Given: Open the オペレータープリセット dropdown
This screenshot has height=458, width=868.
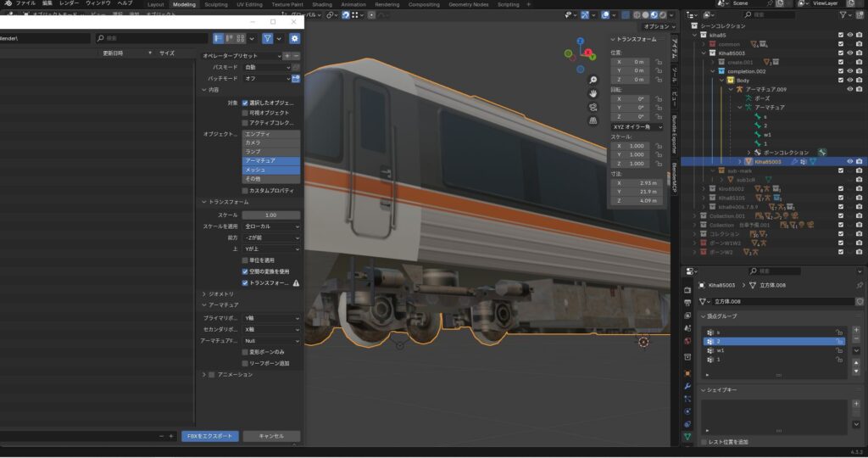Looking at the screenshot, I should pos(240,55).
